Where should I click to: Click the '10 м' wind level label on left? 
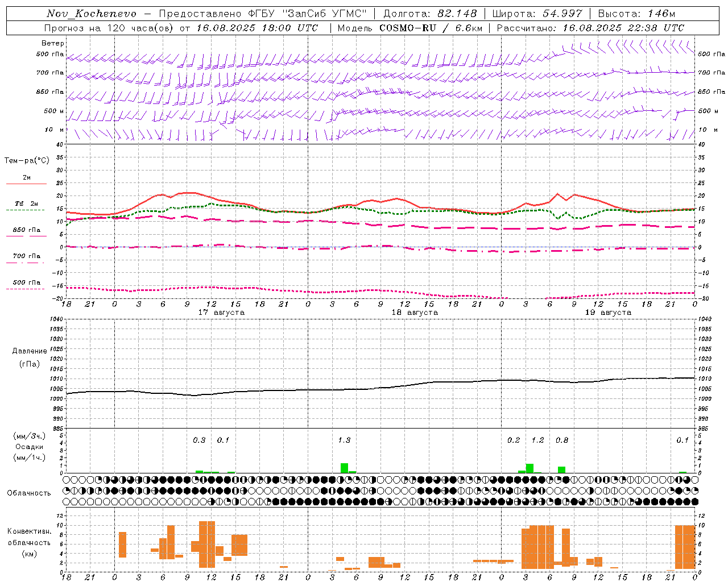[x=55, y=130]
